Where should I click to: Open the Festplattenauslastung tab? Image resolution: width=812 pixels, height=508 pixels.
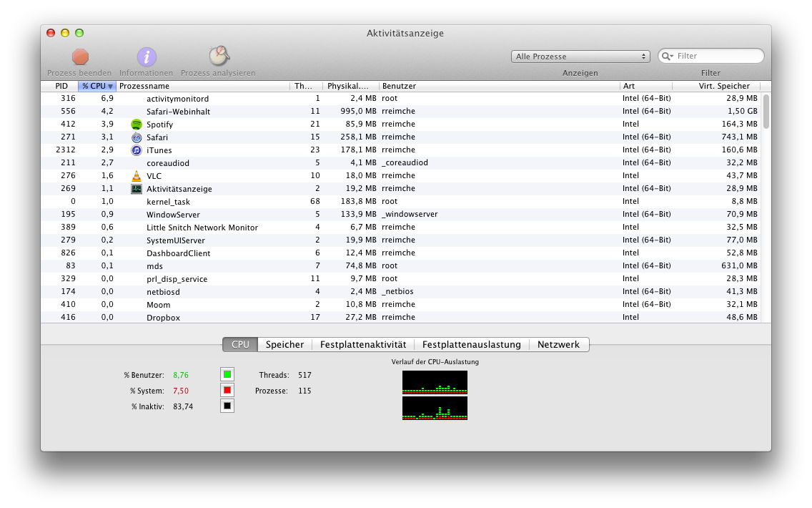471,344
